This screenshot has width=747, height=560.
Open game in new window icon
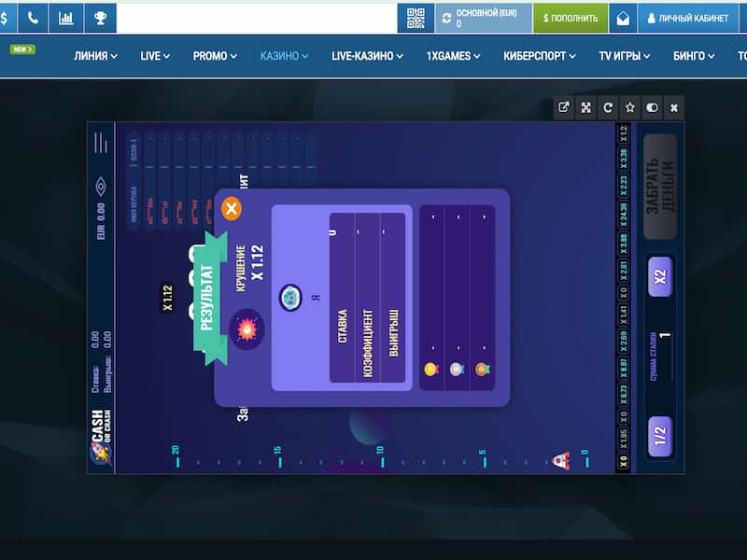click(564, 107)
